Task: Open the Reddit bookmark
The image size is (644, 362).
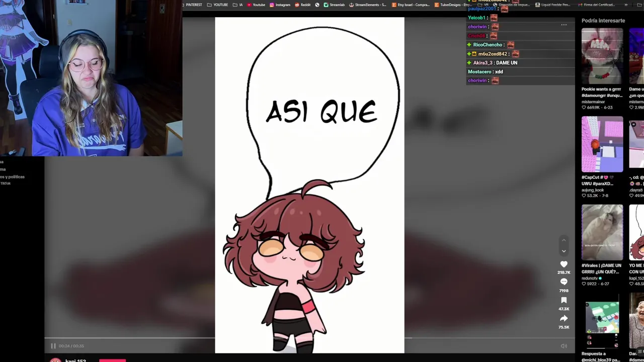Action: (x=302, y=5)
